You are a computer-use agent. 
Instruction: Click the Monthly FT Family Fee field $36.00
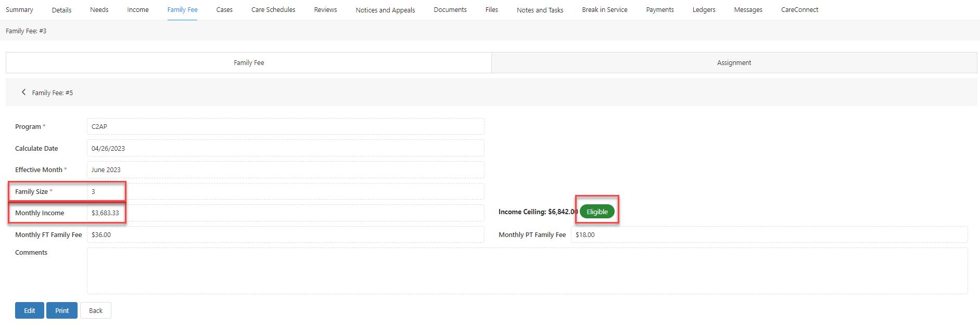tap(285, 234)
